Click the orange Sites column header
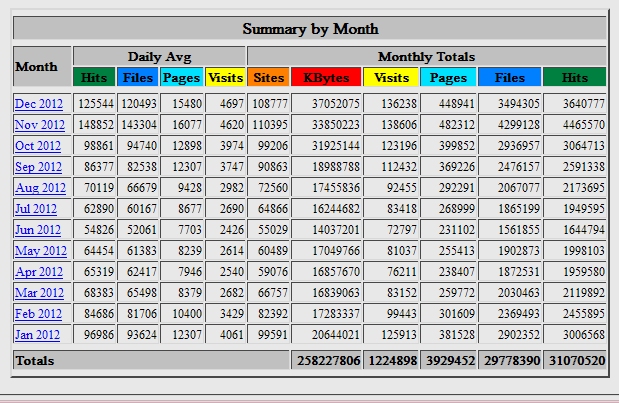The height and width of the screenshot is (403, 619). pyautogui.click(x=268, y=76)
